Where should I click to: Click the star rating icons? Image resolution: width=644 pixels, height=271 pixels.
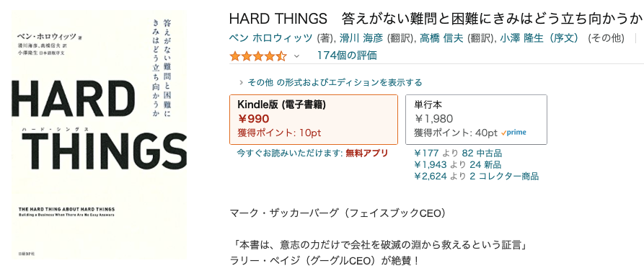[x=258, y=55]
